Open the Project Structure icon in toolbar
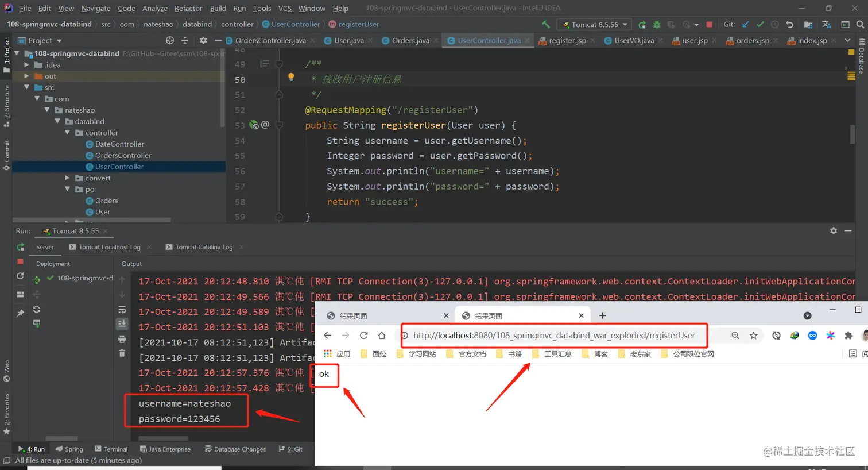Viewport: 868px width, 470px height. click(x=808, y=24)
